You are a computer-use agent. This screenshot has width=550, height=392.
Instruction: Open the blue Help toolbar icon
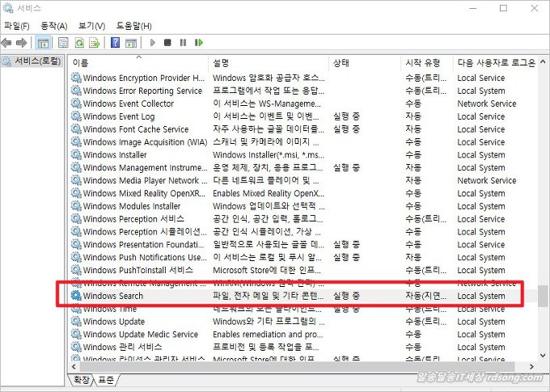pos(115,43)
